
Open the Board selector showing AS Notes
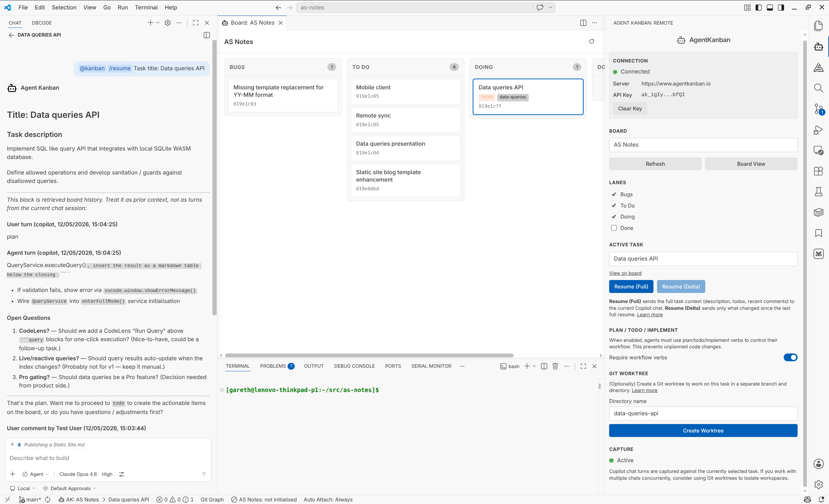click(703, 145)
